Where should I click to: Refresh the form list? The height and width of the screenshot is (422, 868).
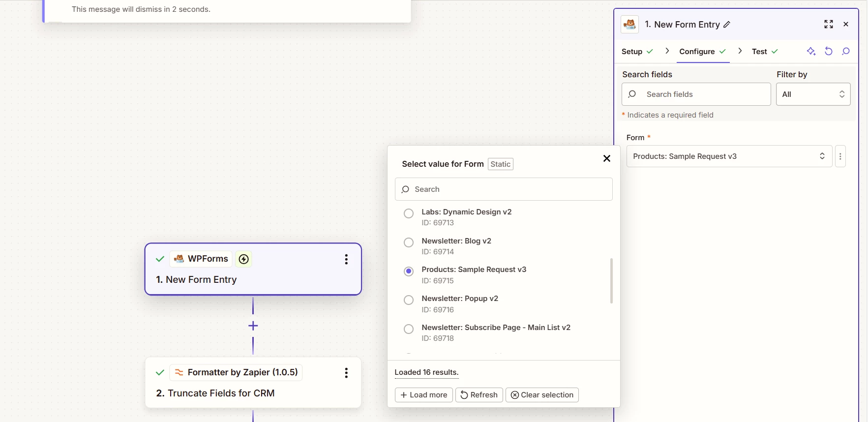point(479,395)
